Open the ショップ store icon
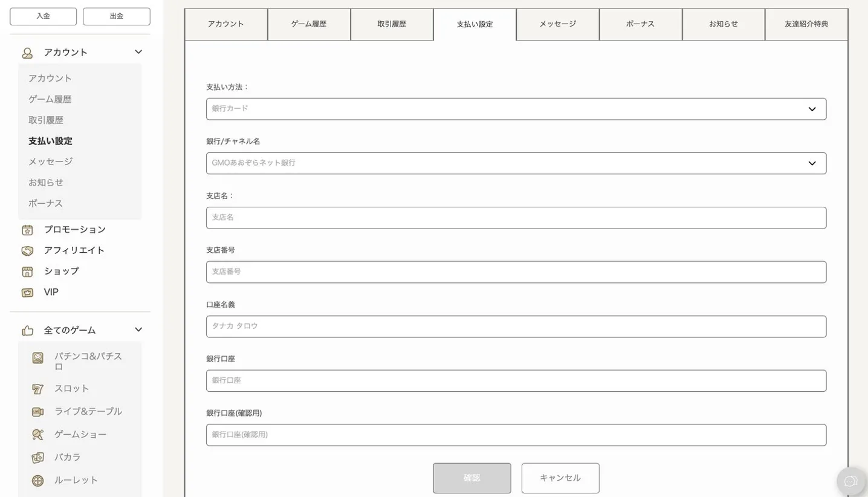Screen dimensions: 868x497 coord(27,271)
